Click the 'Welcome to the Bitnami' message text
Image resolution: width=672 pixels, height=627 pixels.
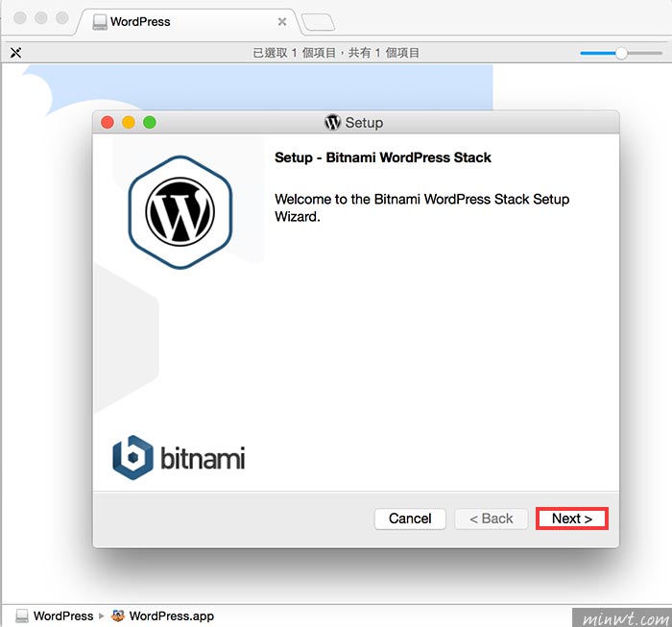[422, 207]
